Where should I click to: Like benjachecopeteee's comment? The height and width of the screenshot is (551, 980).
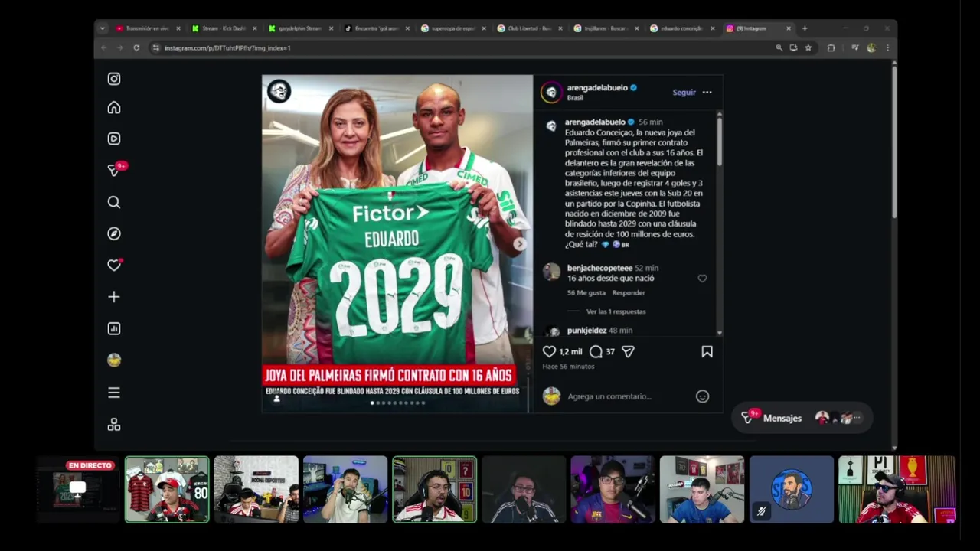(702, 279)
